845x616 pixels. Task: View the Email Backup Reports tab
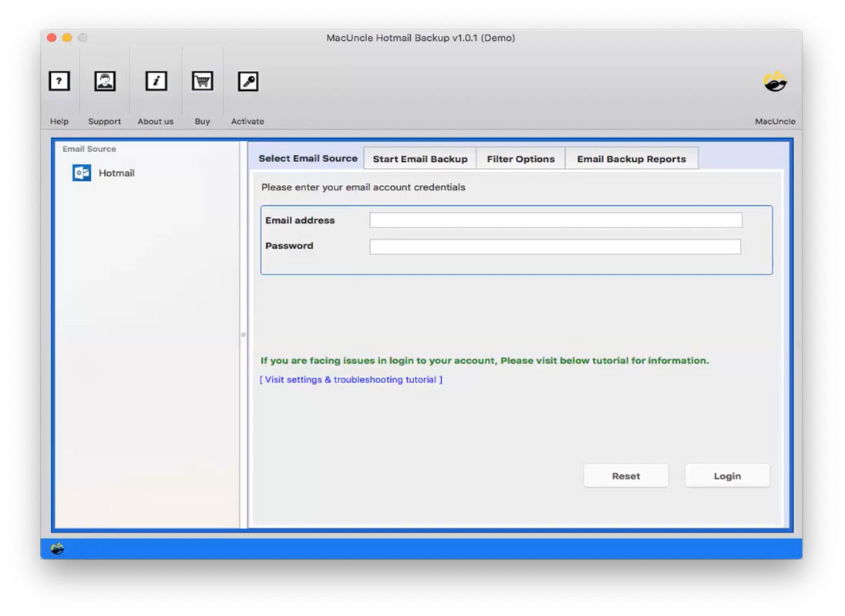coord(632,158)
